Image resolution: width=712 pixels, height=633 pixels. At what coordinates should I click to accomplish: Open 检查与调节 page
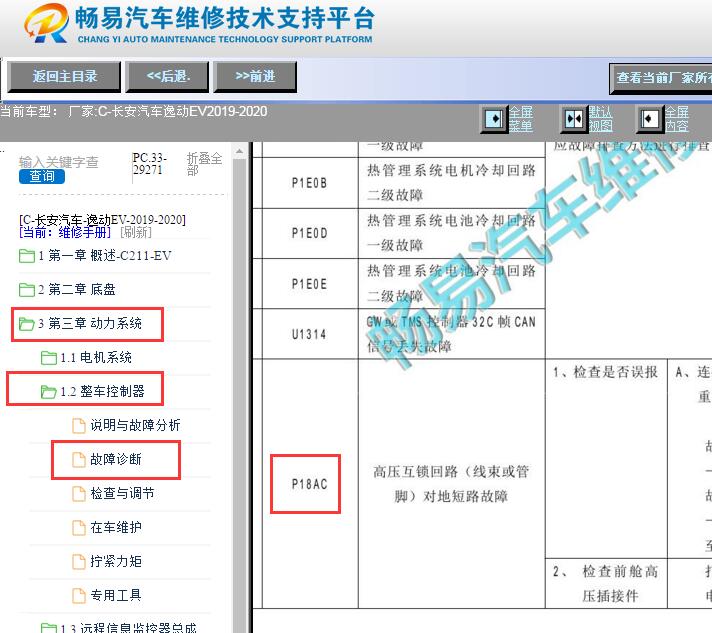(122, 494)
